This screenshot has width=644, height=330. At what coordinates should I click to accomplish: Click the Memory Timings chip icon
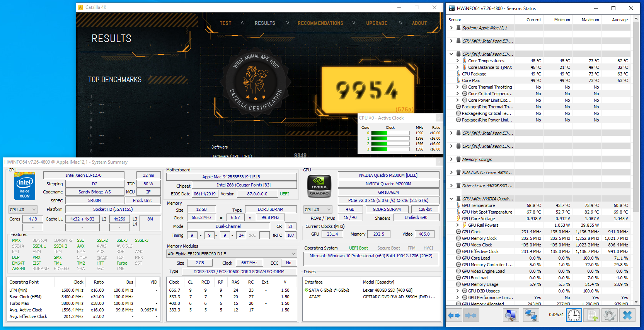[458, 159]
